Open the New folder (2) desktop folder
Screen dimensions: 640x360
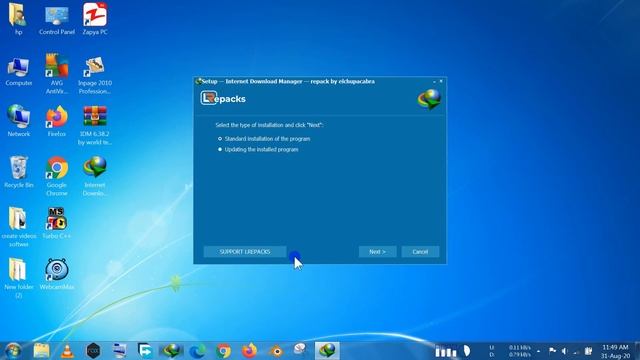click(x=19, y=278)
